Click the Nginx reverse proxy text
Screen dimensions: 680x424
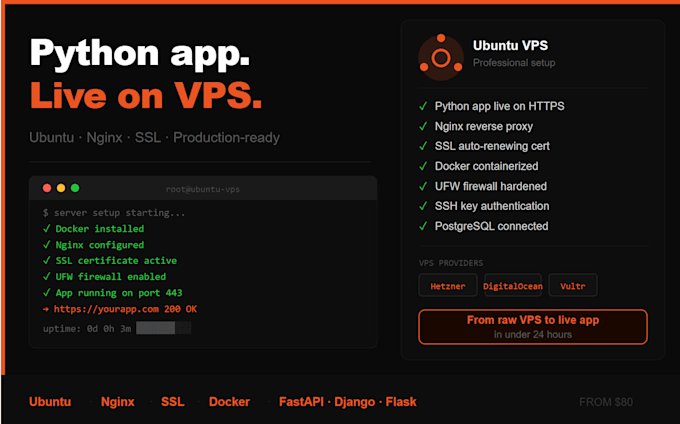(x=484, y=126)
